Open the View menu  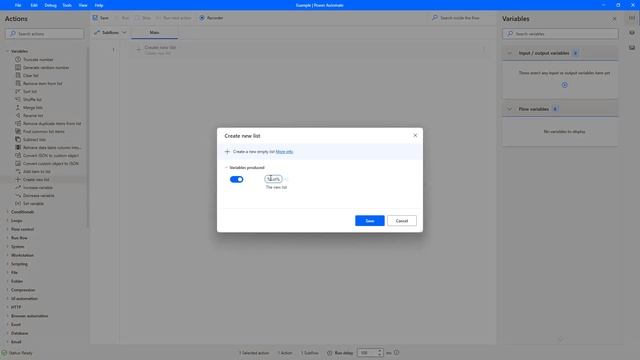[x=83, y=5]
